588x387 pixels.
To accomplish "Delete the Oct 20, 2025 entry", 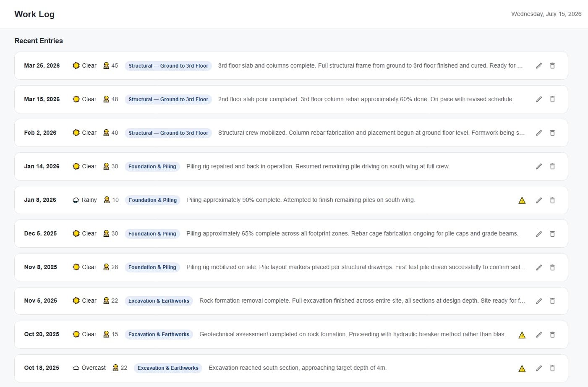I will [552, 335].
